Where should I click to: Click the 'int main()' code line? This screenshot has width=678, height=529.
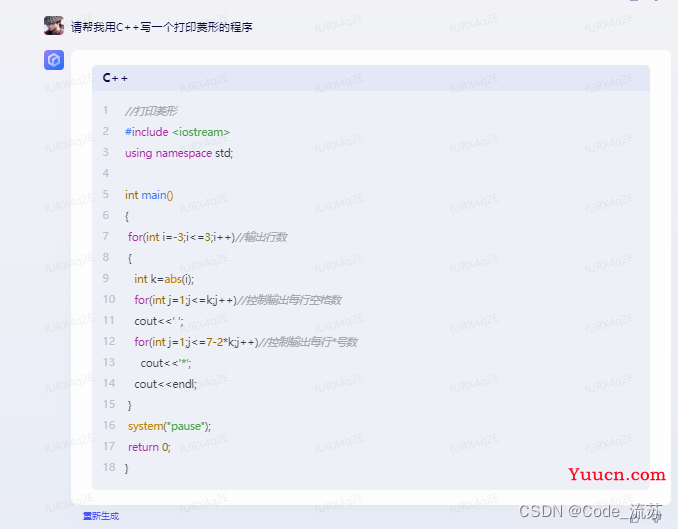pyautogui.click(x=149, y=195)
